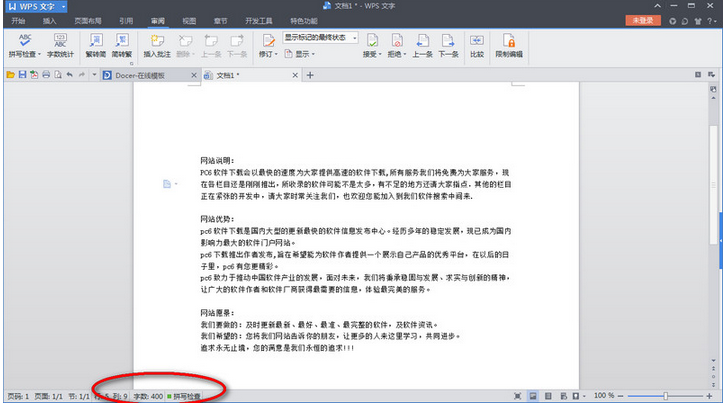Expand quick access toolbar customize arrow
The image size is (725, 407).
tap(94, 74)
